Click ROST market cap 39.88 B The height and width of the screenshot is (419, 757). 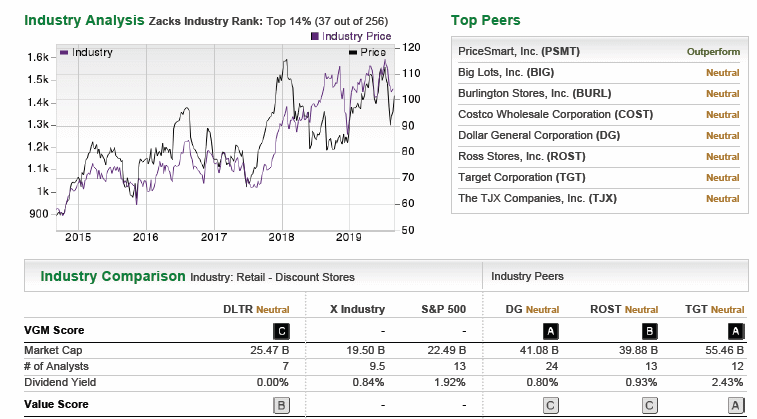pos(638,350)
